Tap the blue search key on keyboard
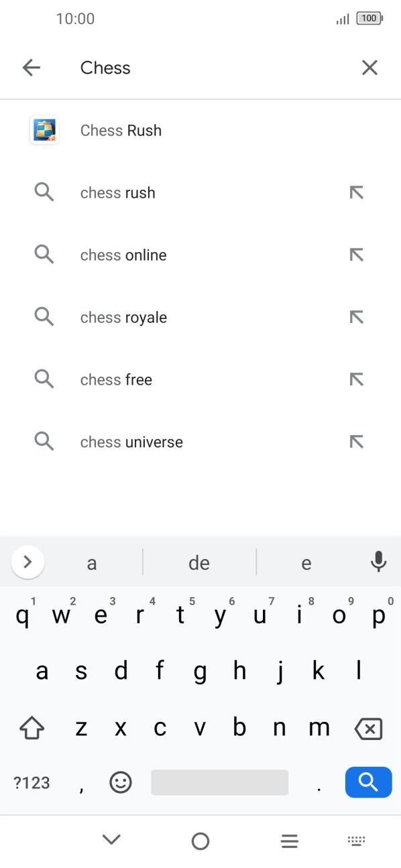 pyautogui.click(x=367, y=782)
